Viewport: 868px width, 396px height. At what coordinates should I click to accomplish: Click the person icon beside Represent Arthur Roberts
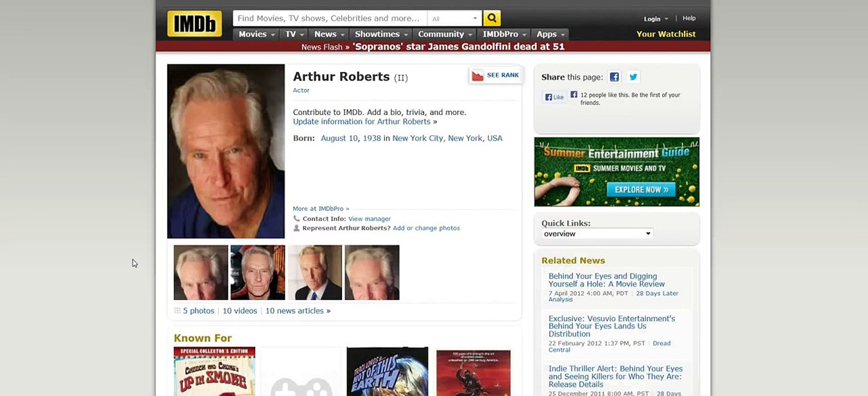coord(296,228)
